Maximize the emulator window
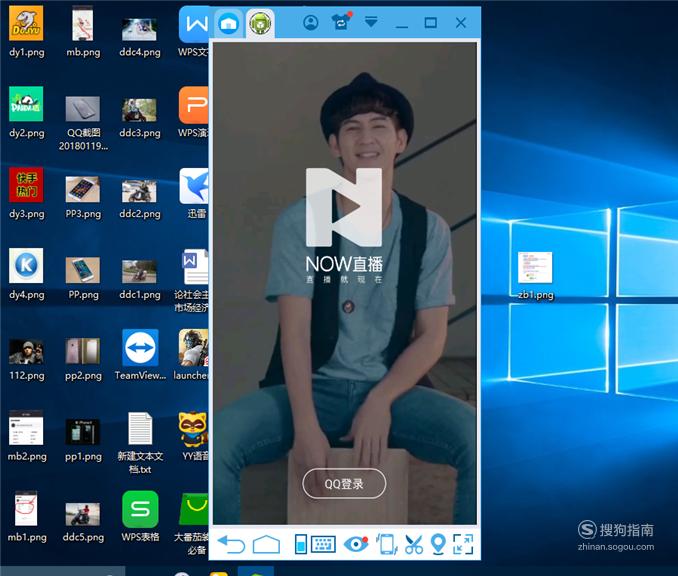Screen dimensions: 678x576 [430, 22]
